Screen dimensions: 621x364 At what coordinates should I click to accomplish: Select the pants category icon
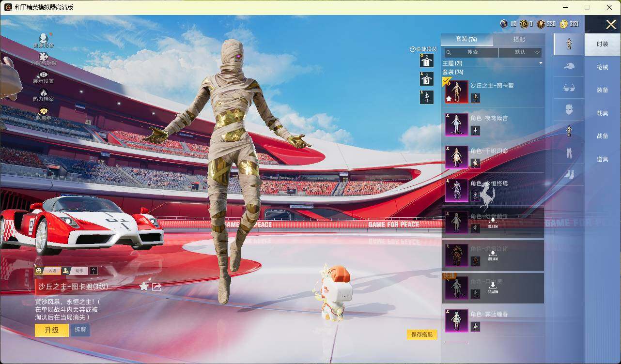569,153
